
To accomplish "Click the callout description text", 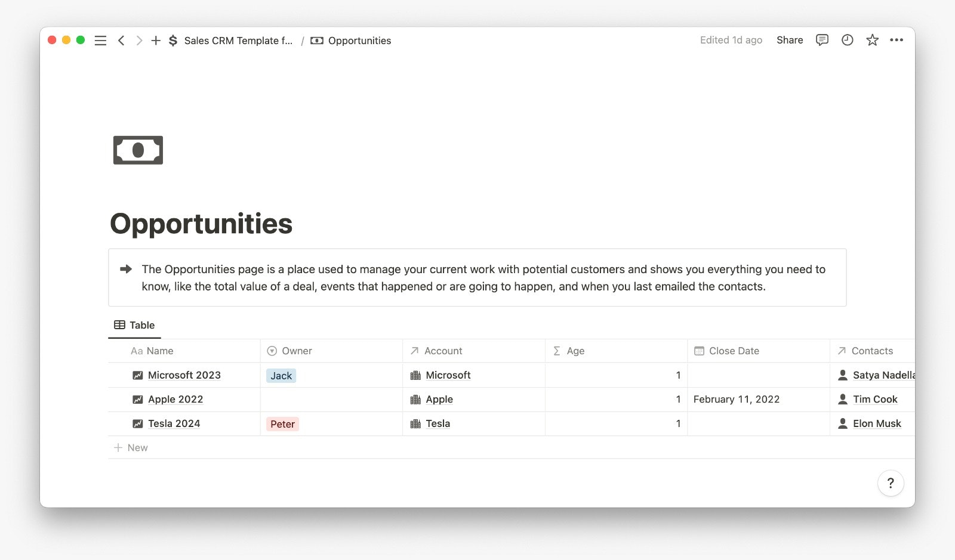I will [483, 278].
